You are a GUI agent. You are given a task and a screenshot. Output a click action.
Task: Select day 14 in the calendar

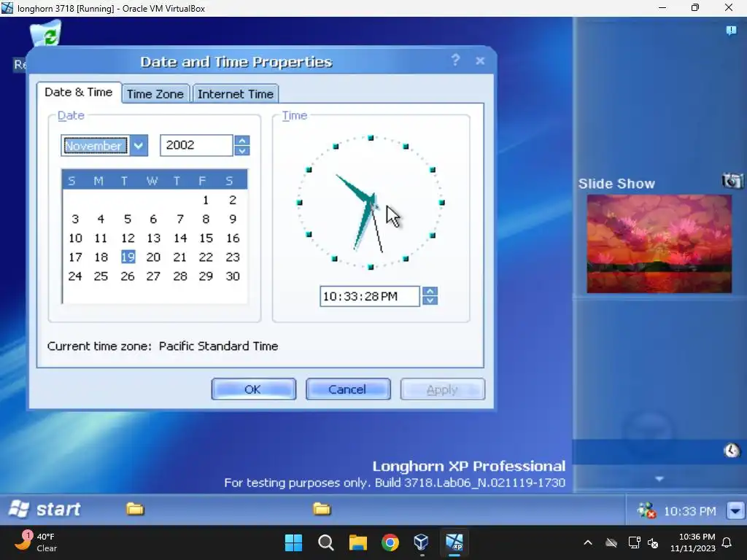point(180,238)
